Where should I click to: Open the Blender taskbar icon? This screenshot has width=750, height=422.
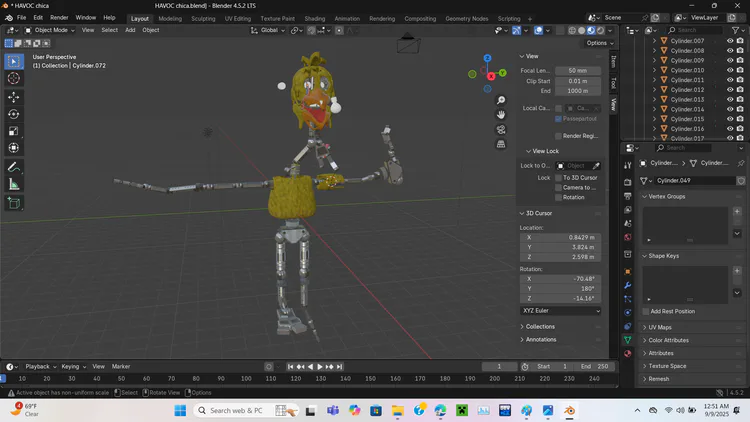click(x=569, y=411)
